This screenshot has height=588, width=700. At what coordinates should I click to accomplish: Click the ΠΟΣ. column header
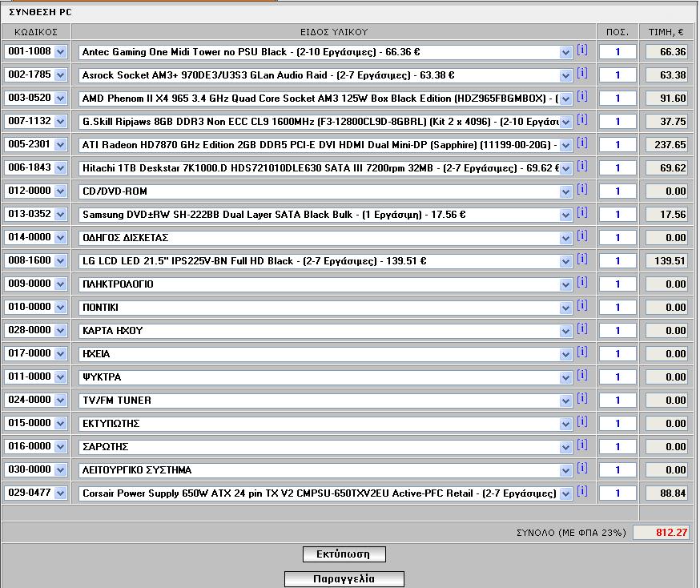618,32
